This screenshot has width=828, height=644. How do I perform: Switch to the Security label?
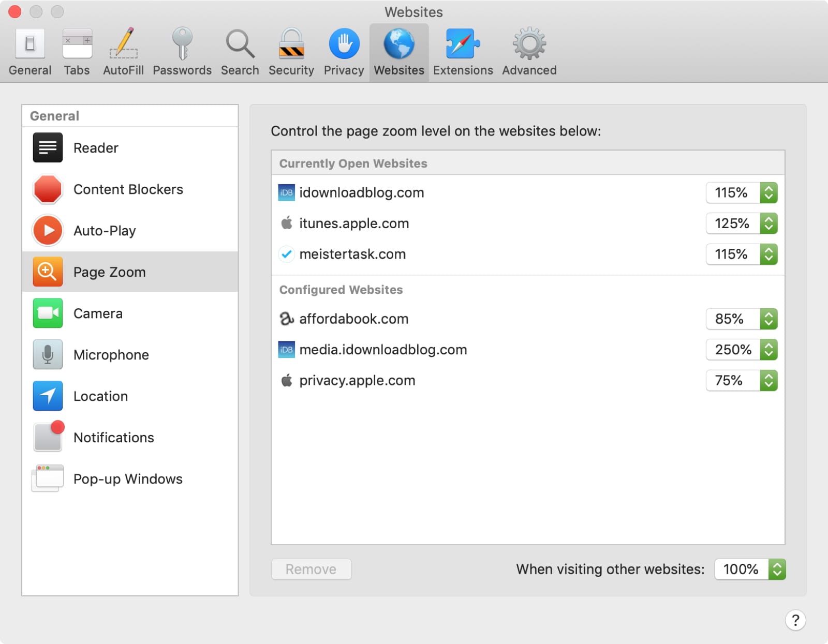pyautogui.click(x=291, y=70)
